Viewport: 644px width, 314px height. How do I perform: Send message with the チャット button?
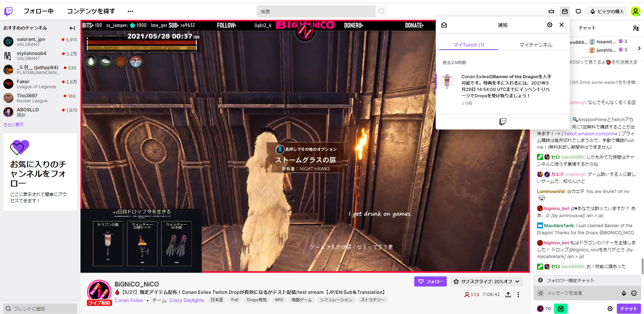point(629,309)
